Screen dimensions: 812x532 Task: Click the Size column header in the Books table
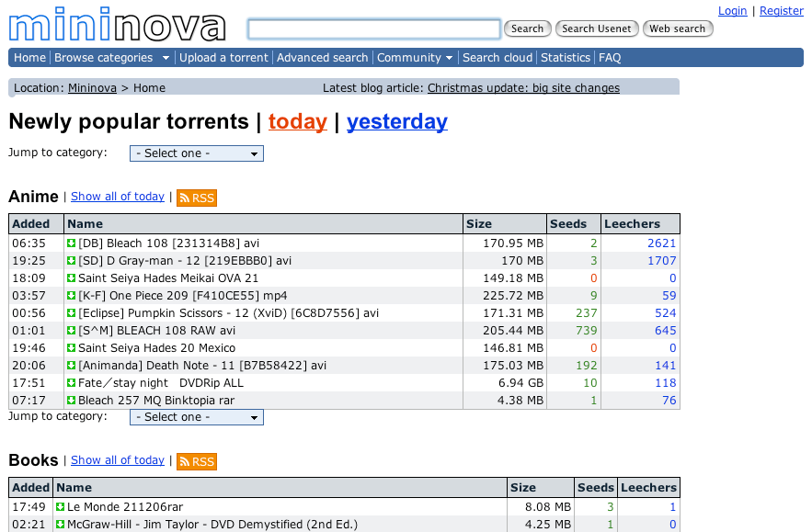pos(541,488)
